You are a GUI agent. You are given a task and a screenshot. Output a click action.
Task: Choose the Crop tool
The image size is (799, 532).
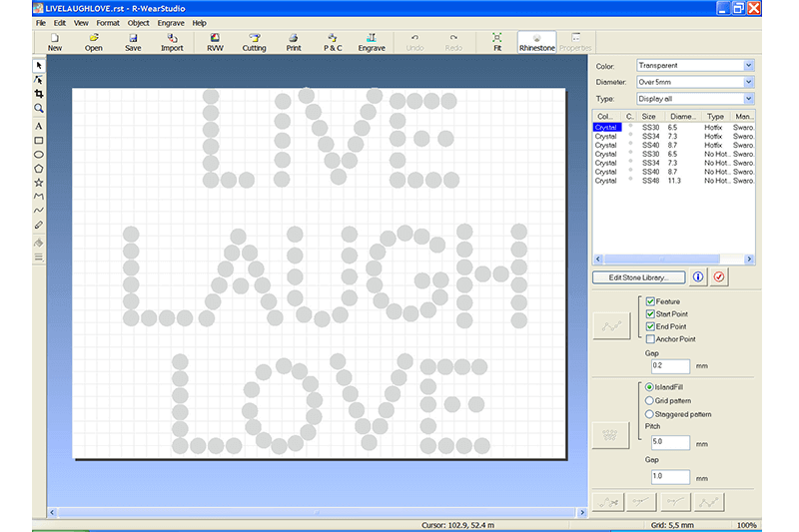pos(39,93)
